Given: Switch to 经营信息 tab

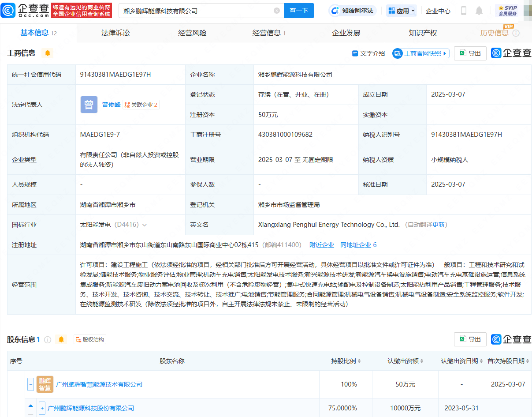Looking at the screenshot, I should pyautogui.click(x=269, y=33).
